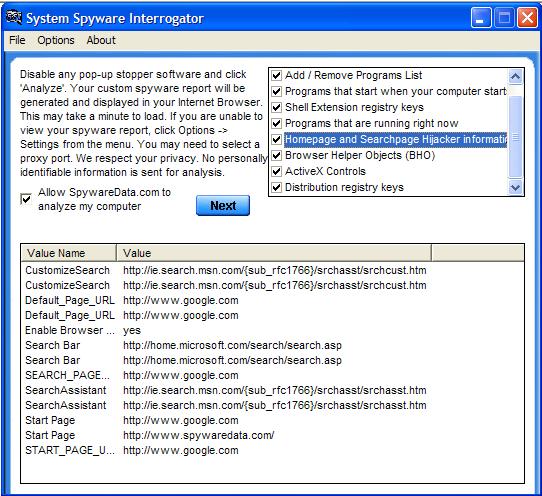
Task: Open the About menu
Action: 101,40
